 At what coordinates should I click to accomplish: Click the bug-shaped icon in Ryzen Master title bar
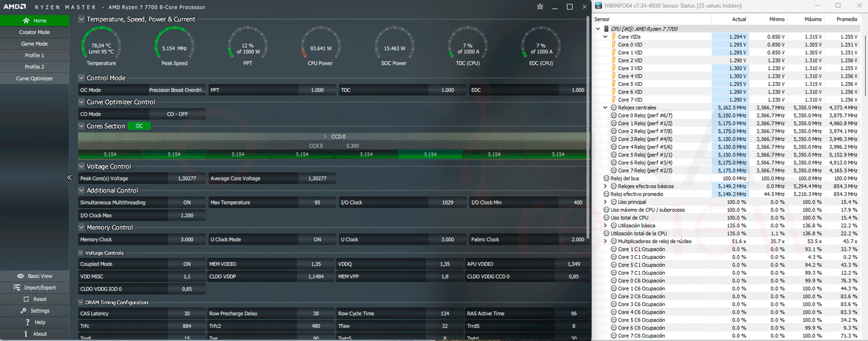coord(539,6)
